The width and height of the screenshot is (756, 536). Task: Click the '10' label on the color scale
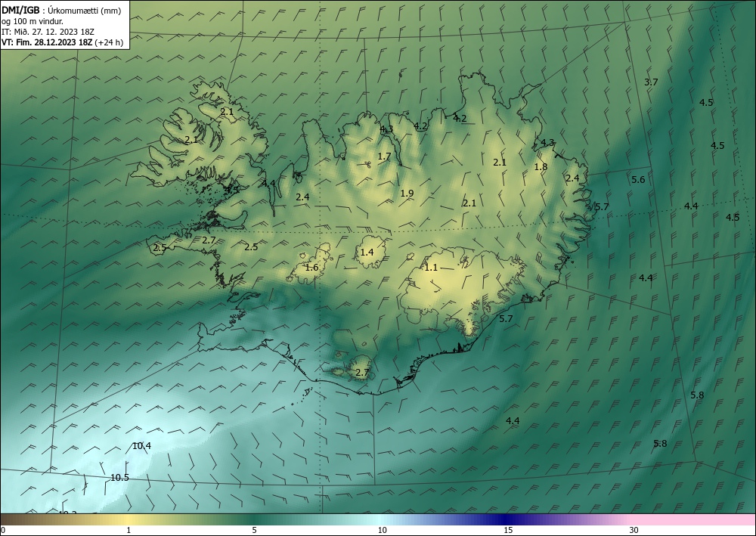(382, 530)
